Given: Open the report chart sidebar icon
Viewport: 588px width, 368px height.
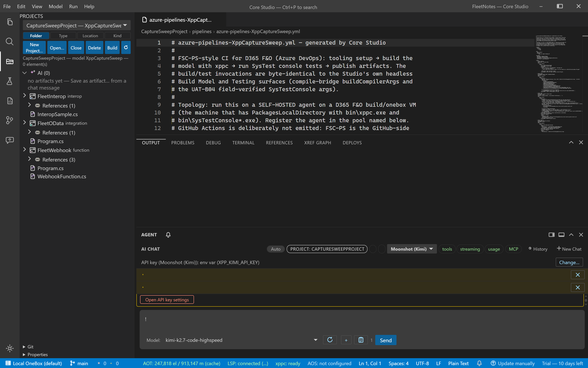Looking at the screenshot, I should click(10, 101).
